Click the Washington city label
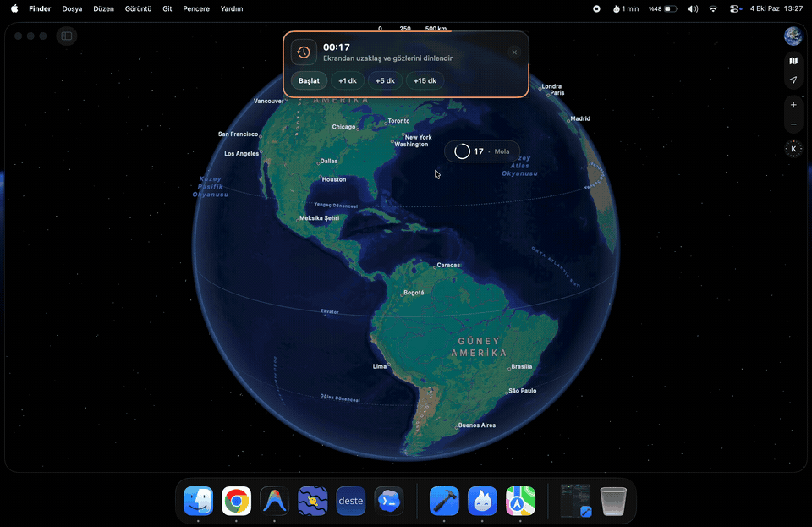 pyautogui.click(x=411, y=145)
